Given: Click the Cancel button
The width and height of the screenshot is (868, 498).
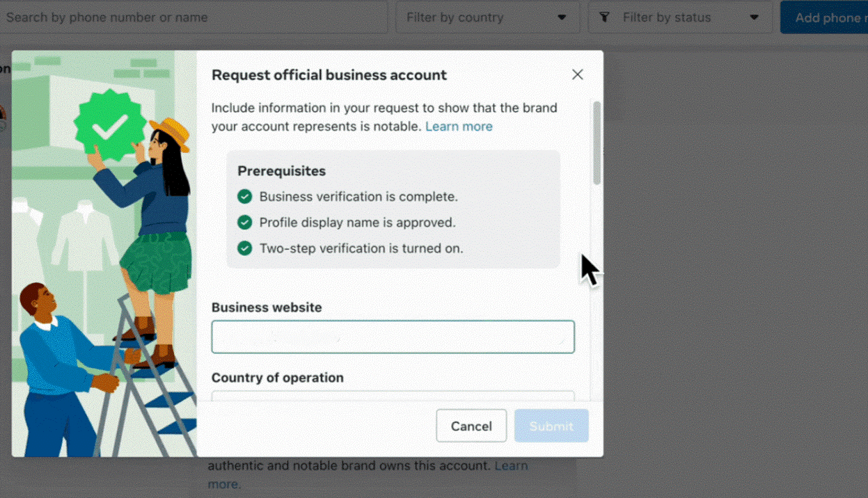Looking at the screenshot, I should tap(471, 426).
